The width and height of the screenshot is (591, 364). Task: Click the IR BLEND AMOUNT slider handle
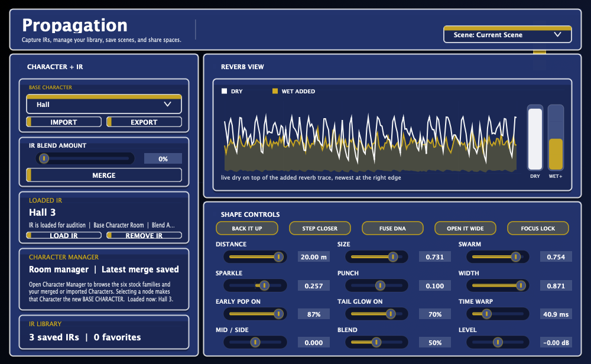click(46, 158)
